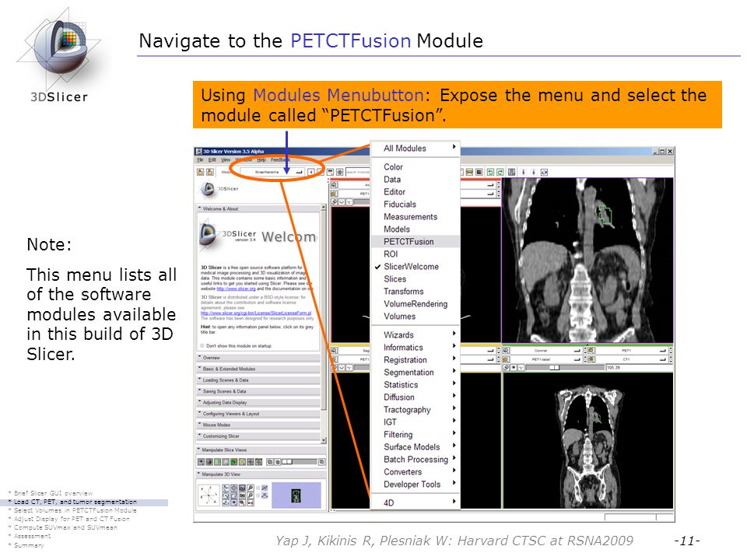Open the Segmentation submenu
The width and height of the screenshot is (747, 560).
pyautogui.click(x=415, y=373)
